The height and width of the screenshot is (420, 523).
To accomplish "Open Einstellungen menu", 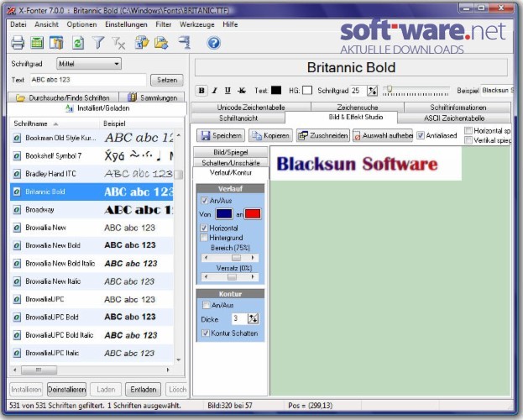I will point(126,24).
